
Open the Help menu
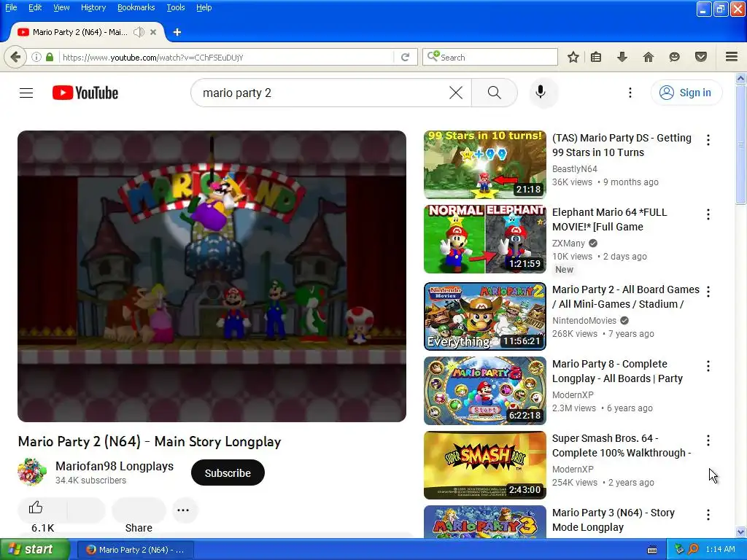point(204,7)
